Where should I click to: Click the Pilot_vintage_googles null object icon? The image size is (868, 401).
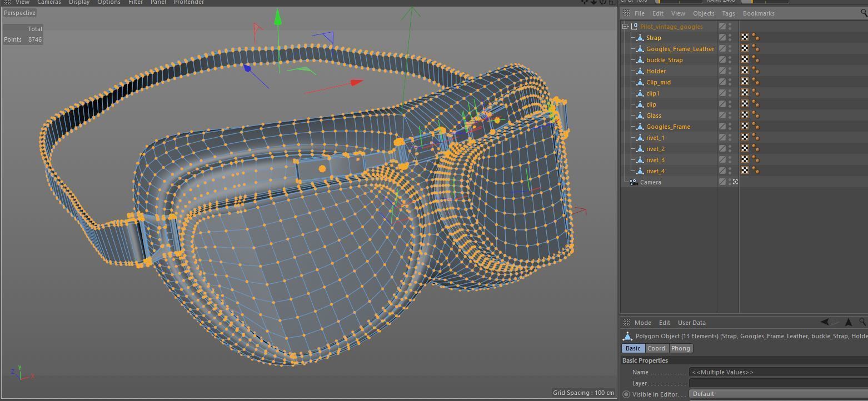point(634,26)
